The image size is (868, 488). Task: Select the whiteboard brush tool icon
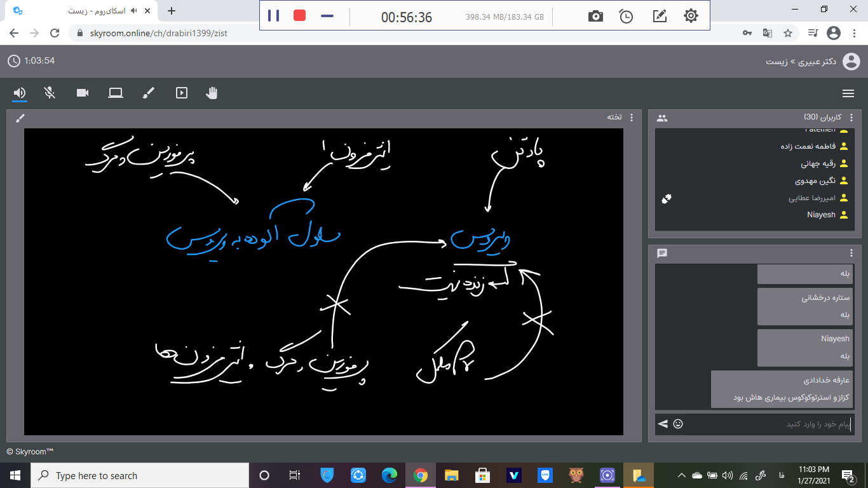[x=148, y=93]
